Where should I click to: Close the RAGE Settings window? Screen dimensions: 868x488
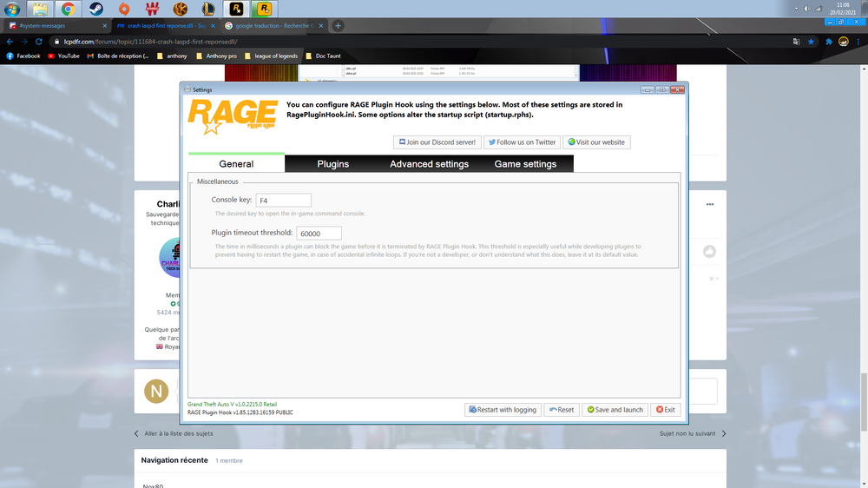[x=677, y=89]
